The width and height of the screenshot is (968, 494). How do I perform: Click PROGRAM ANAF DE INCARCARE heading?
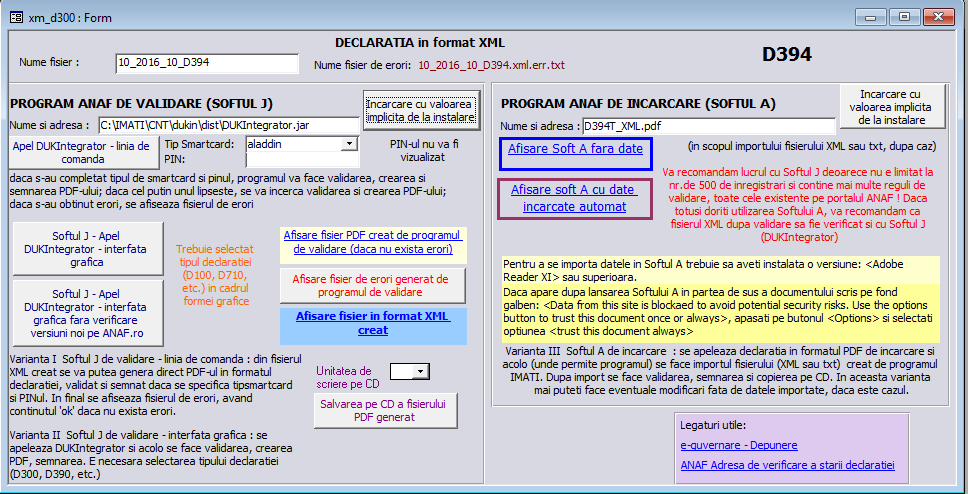click(638, 103)
